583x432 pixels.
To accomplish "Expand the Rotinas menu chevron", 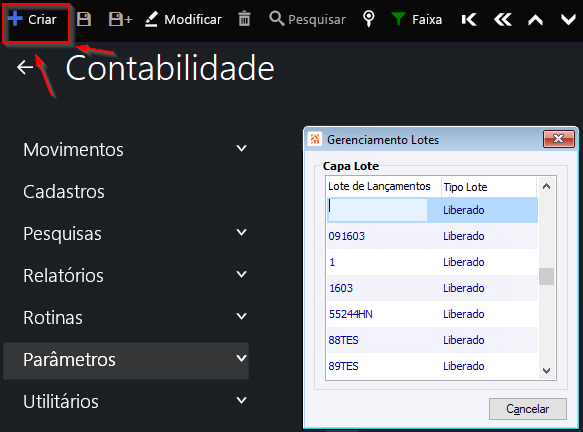I will point(242,316).
